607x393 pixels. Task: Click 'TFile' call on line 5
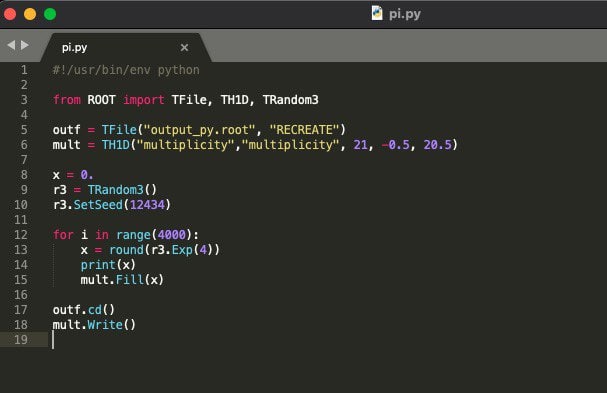coord(119,130)
